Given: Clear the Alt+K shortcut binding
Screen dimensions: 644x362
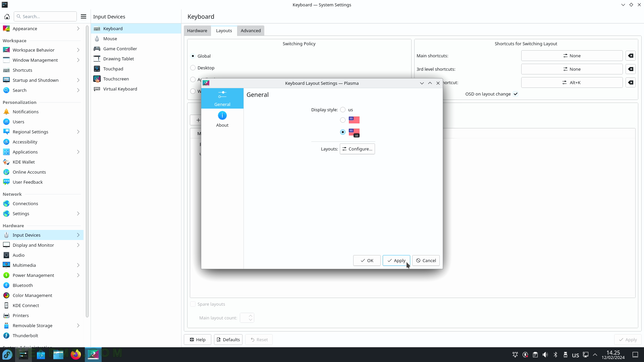Looking at the screenshot, I should coord(631,82).
